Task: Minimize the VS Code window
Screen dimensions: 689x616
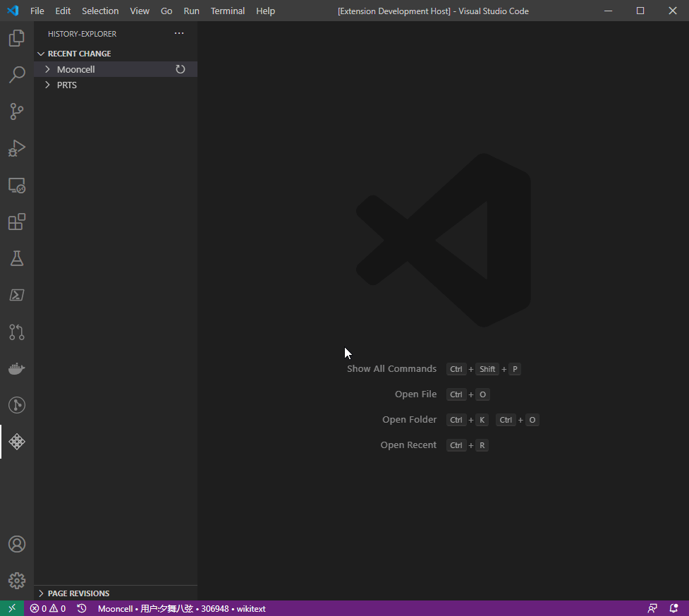Action: pyautogui.click(x=608, y=11)
